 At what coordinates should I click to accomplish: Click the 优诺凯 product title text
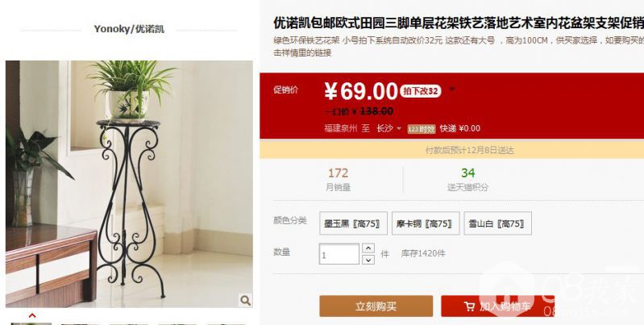tap(459, 23)
